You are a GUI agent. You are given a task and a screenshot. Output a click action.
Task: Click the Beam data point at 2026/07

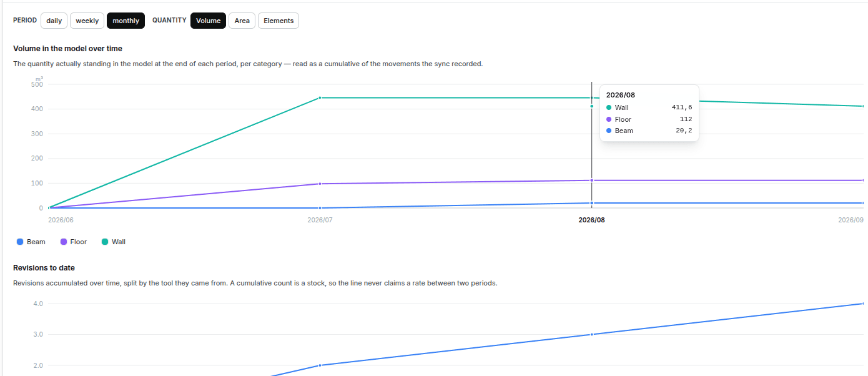click(320, 208)
